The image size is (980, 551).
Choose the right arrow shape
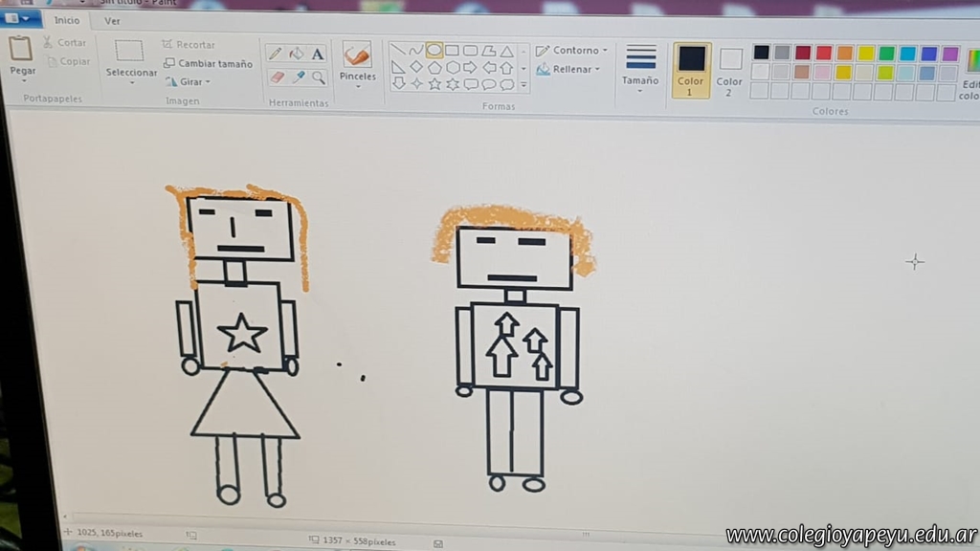(x=470, y=67)
